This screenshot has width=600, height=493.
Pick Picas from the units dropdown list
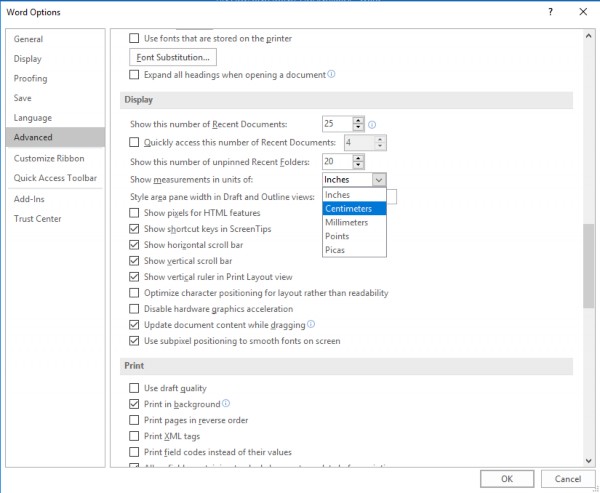(x=335, y=250)
